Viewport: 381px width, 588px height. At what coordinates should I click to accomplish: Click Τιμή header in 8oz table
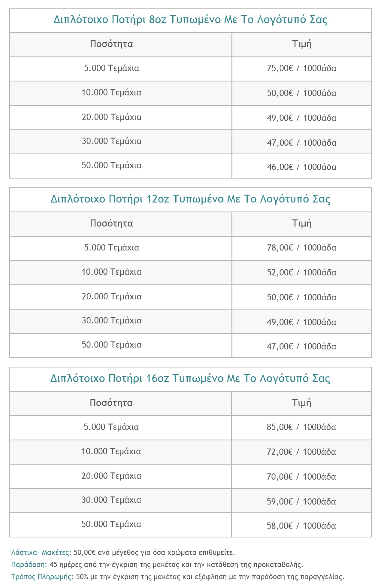302,44
